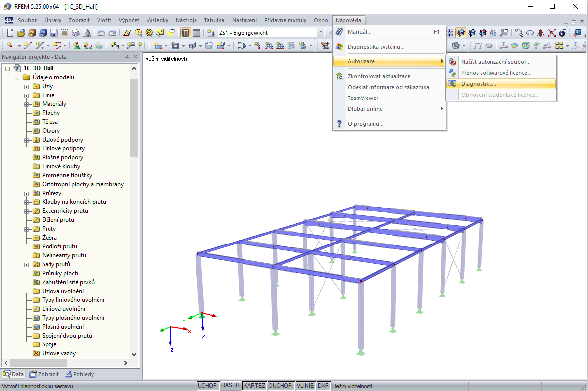Image resolution: width=588 pixels, height=391 pixels.
Task: Toggle UCHOP snap in status bar
Action: (207, 386)
